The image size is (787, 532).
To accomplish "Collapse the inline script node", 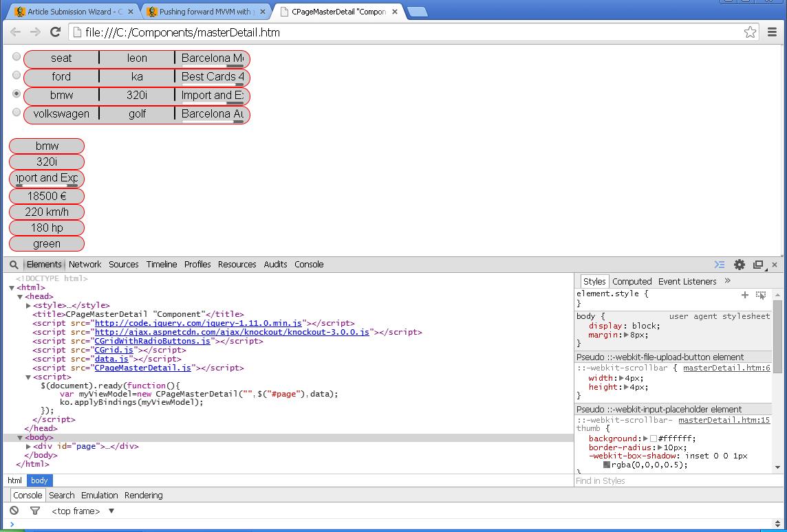I will 29,377.
